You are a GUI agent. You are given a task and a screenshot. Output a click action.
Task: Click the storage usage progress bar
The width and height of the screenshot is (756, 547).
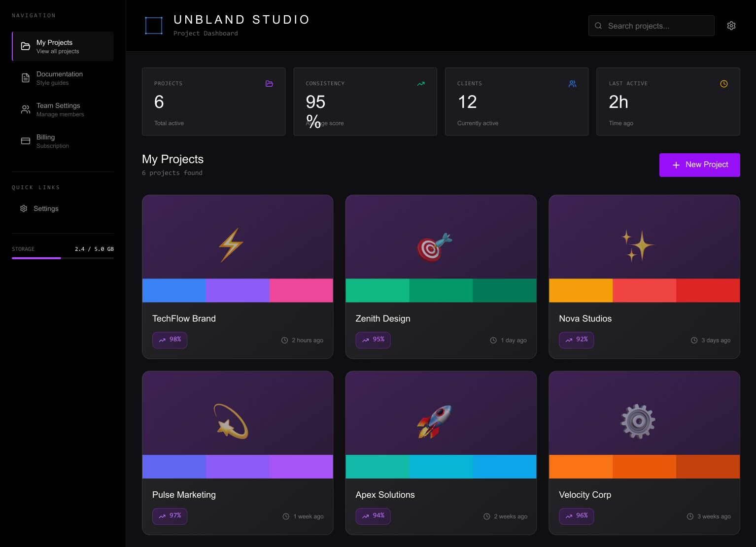pos(63,258)
